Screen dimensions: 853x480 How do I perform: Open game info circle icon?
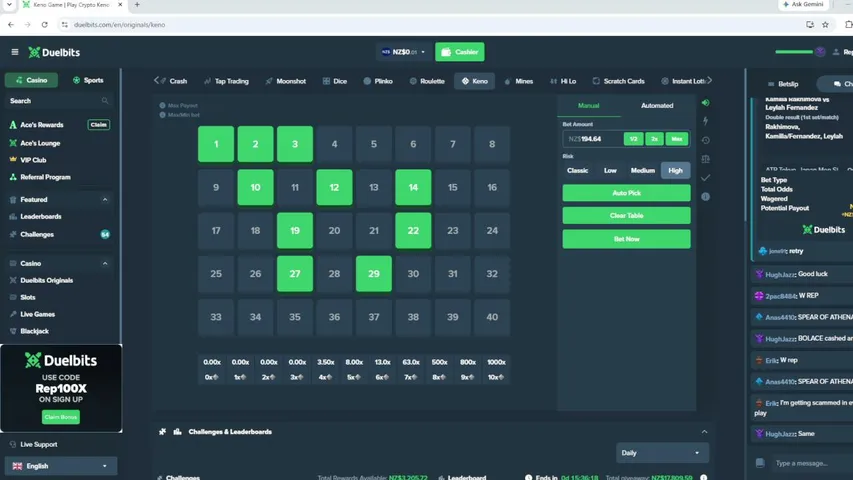(706, 196)
